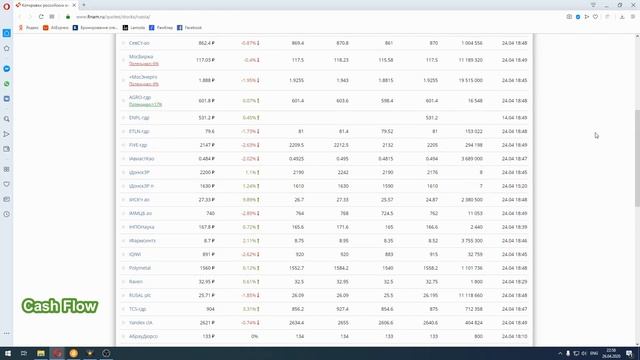Click the scrollbar down arrow
Image resolution: width=640 pixels, height=360 pixels.
[637, 344]
